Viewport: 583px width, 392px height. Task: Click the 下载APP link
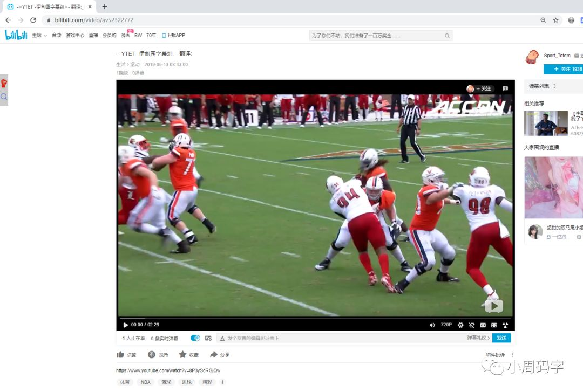(174, 35)
